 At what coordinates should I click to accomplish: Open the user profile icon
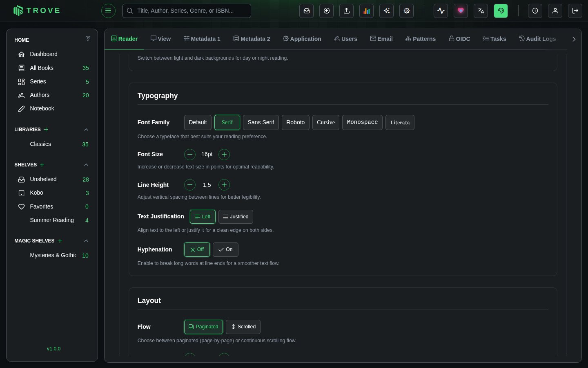(555, 11)
